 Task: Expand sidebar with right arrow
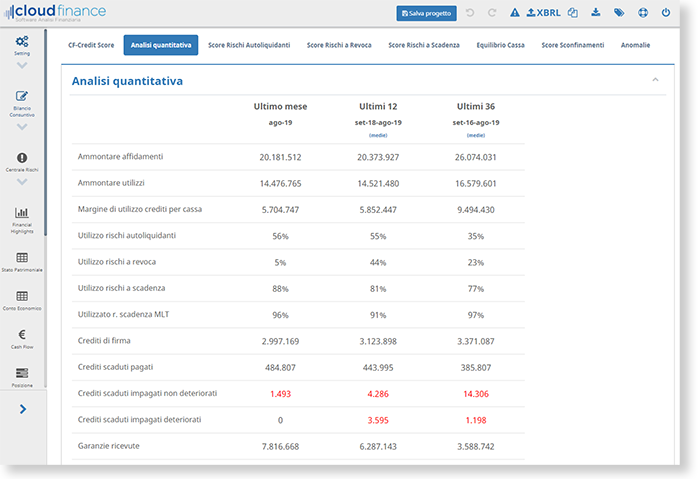click(23, 409)
